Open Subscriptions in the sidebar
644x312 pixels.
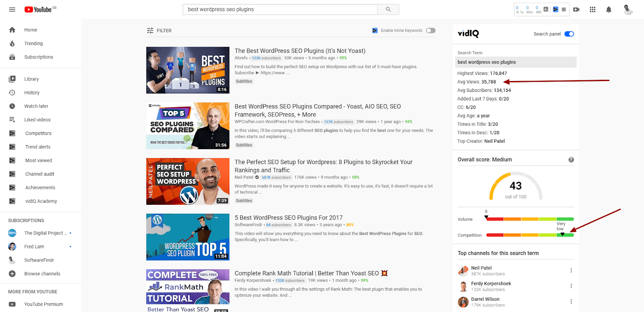tap(39, 57)
